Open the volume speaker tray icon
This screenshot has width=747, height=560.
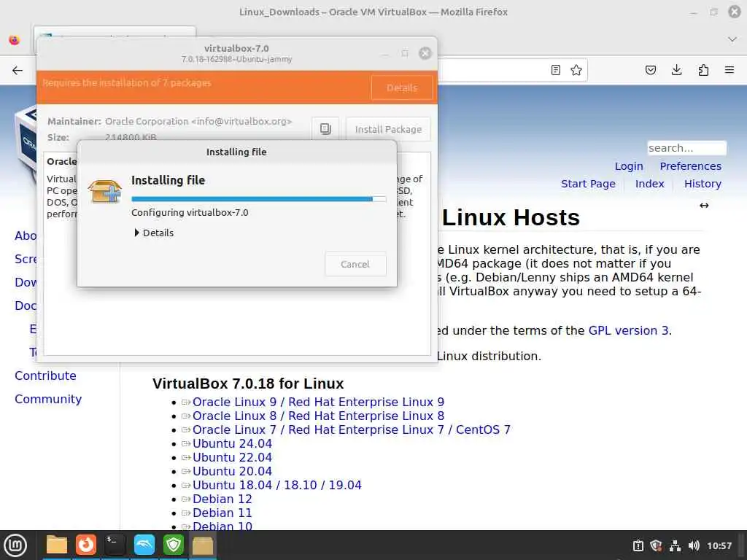(x=694, y=545)
